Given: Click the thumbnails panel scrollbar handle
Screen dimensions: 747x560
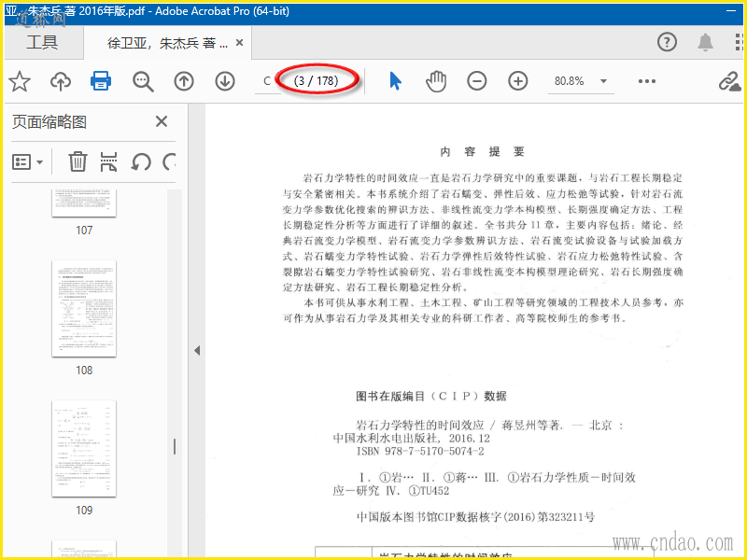Looking at the screenshot, I should point(175,447).
